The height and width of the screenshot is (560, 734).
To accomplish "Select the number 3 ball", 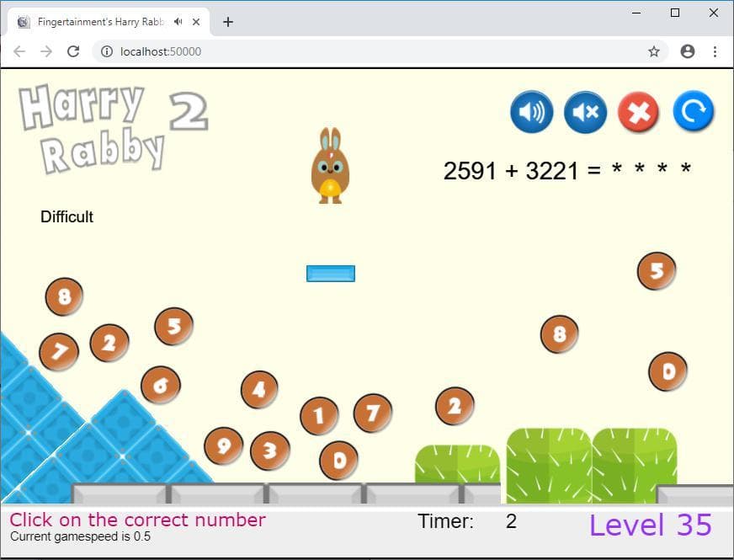I will [x=270, y=451].
